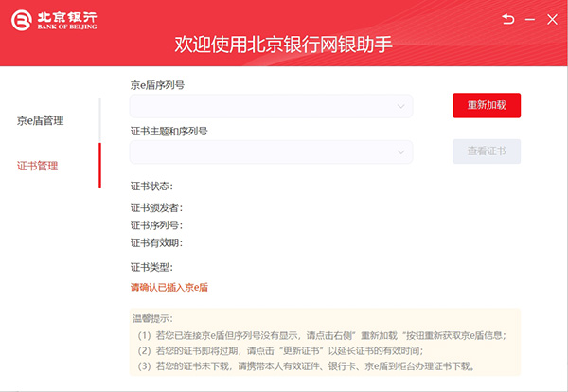This screenshot has width=568, height=392.
Task: Click the 请确认已插入京e盾 warning text
Action: (x=169, y=287)
